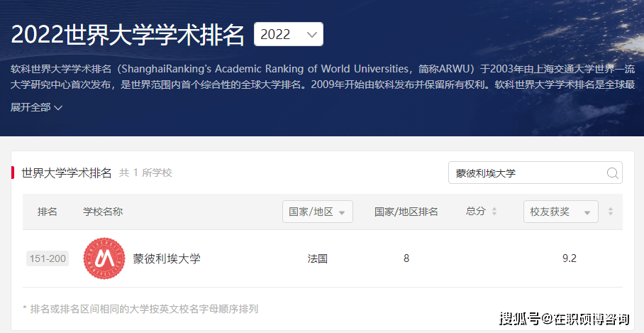Click the 2022世界大学学术排名 page title
644x333 pixels.
128,34
